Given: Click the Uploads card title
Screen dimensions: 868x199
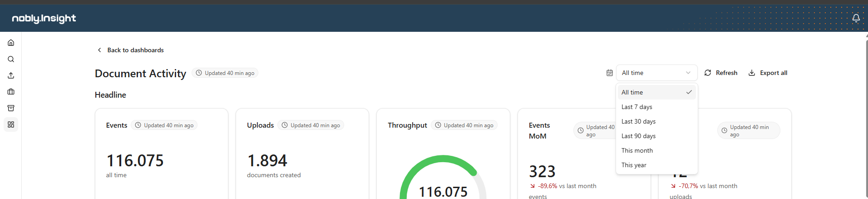Looking at the screenshot, I should (x=260, y=125).
